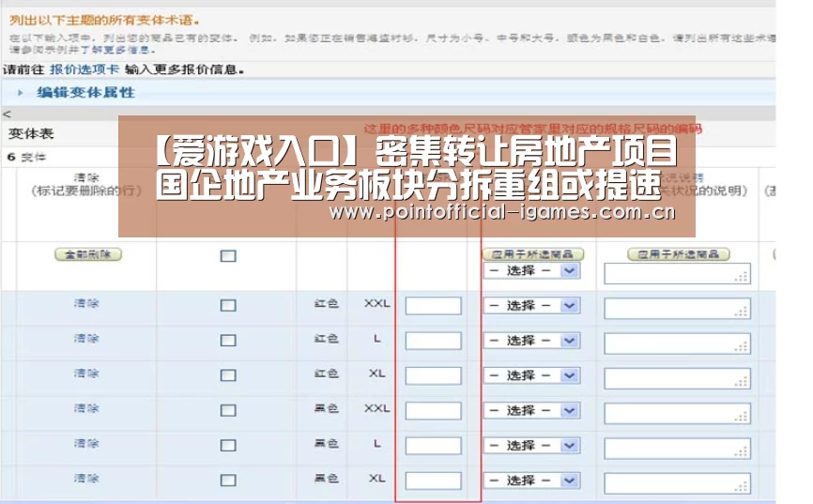Focus the header row description text box

click(677, 274)
